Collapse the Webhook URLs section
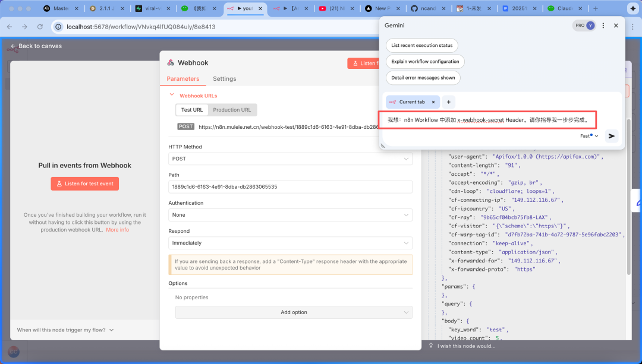This screenshot has width=642, height=364. click(172, 95)
